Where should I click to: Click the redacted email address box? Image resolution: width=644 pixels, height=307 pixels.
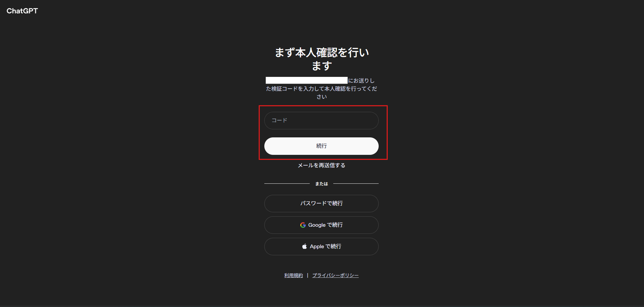306,80
